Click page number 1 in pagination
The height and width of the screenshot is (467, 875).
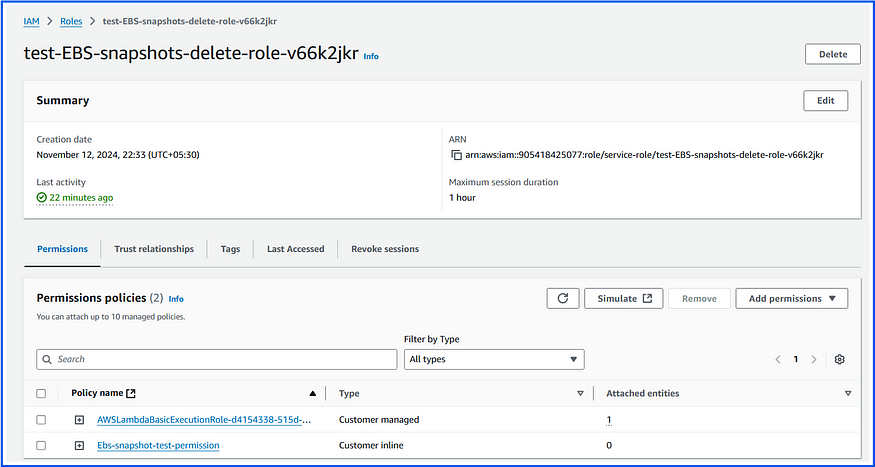tap(796, 359)
